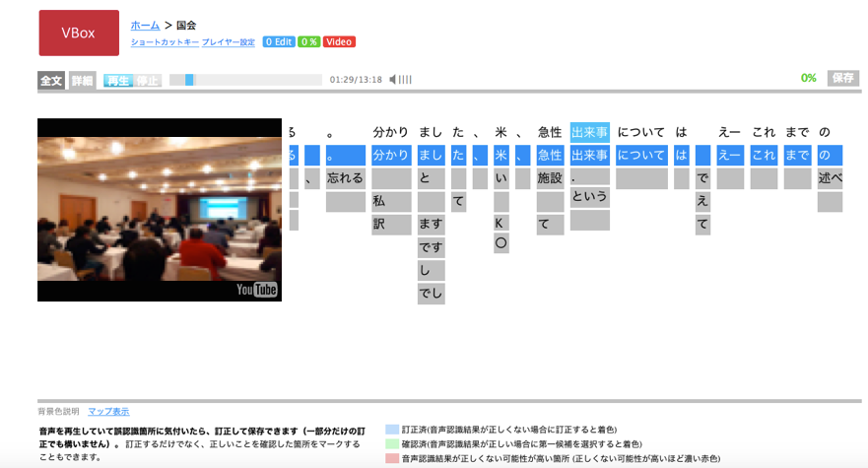Choose alternative candidate 訳
868x468 pixels.
(391, 225)
